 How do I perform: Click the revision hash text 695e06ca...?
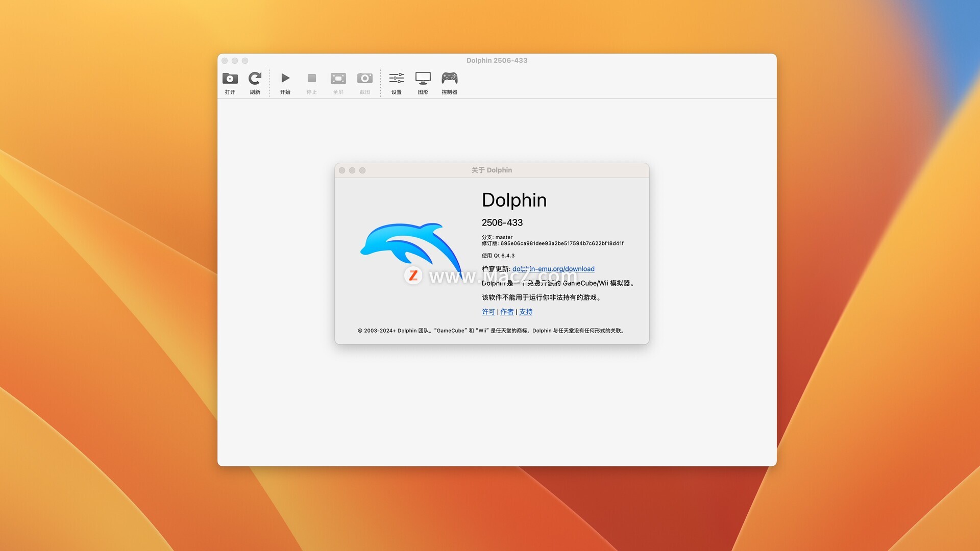click(553, 243)
